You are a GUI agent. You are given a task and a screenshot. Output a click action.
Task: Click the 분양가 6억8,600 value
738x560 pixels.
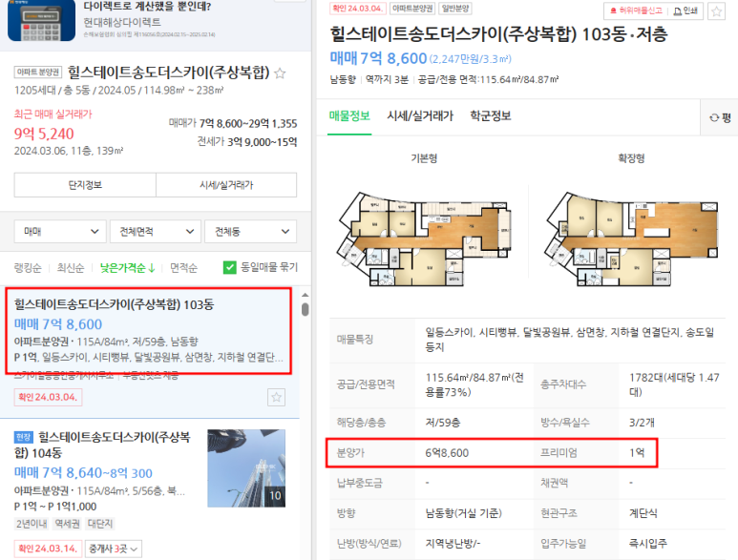click(x=447, y=453)
